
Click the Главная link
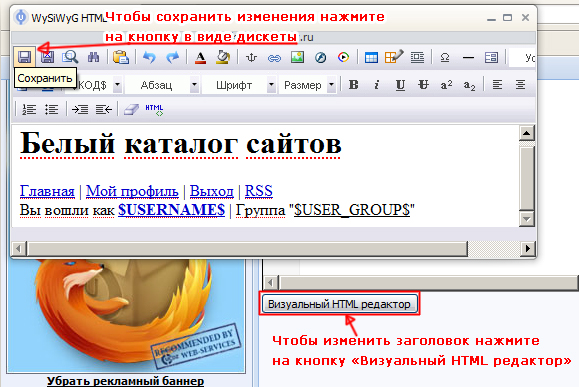click(x=47, y=191)
